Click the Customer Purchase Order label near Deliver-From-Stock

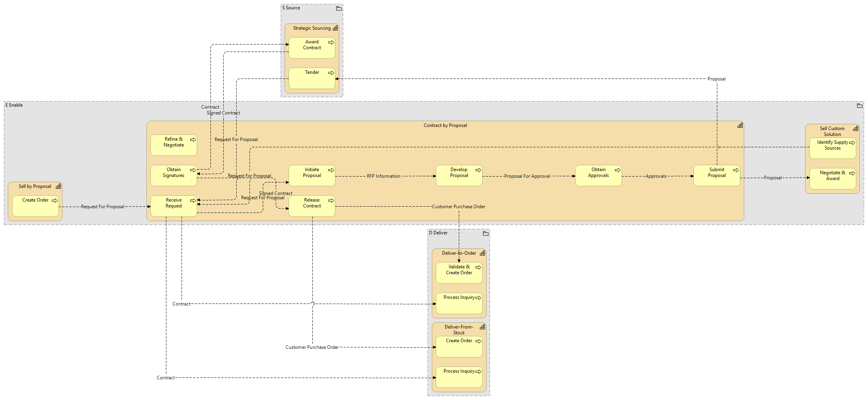pyautogui.click(x=312, y=347)
